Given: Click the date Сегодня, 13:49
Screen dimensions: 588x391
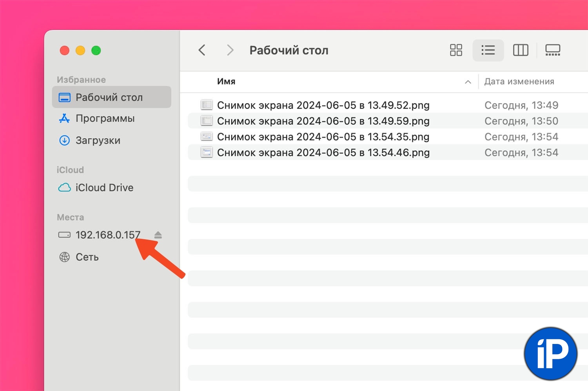Looking at the screenshot, I should pos(521,105).
